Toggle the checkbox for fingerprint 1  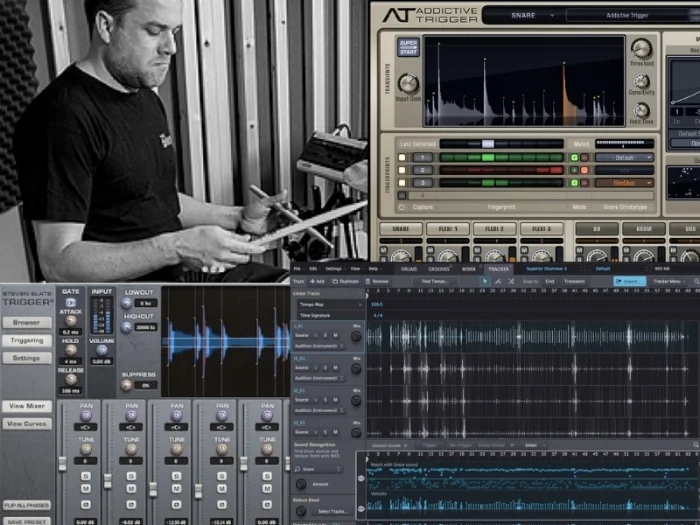402,157
